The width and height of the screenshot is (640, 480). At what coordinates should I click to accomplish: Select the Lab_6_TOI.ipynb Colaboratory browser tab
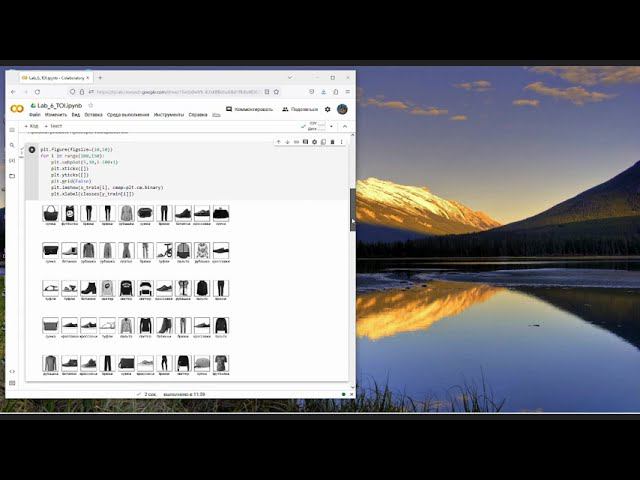point(55,78)
